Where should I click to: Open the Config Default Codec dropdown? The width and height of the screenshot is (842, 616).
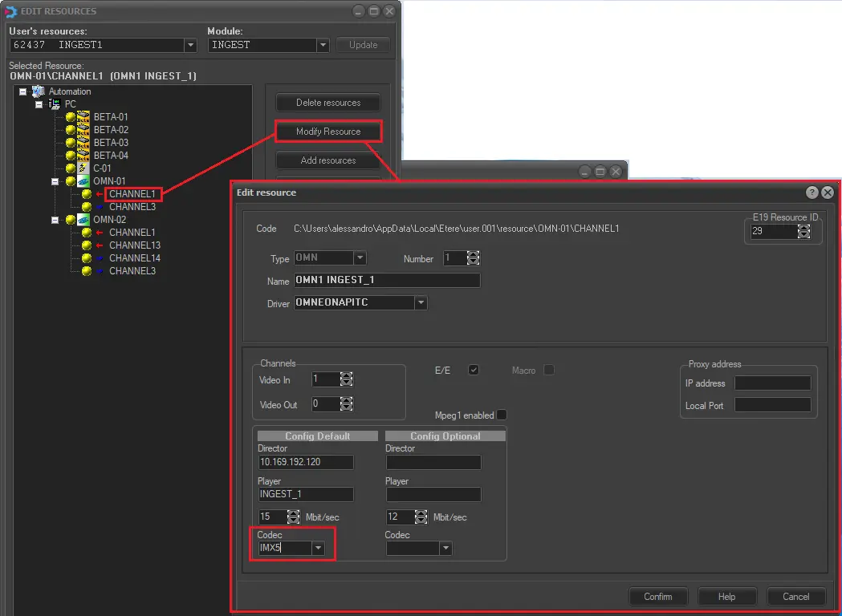coord(319,549)
